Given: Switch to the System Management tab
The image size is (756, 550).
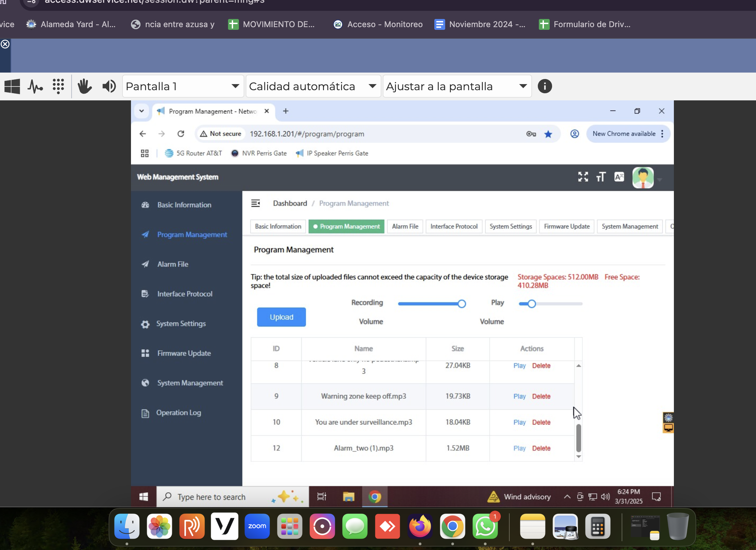Looking at the screenshot, I should pyautogui.click(x=630, y=227).
